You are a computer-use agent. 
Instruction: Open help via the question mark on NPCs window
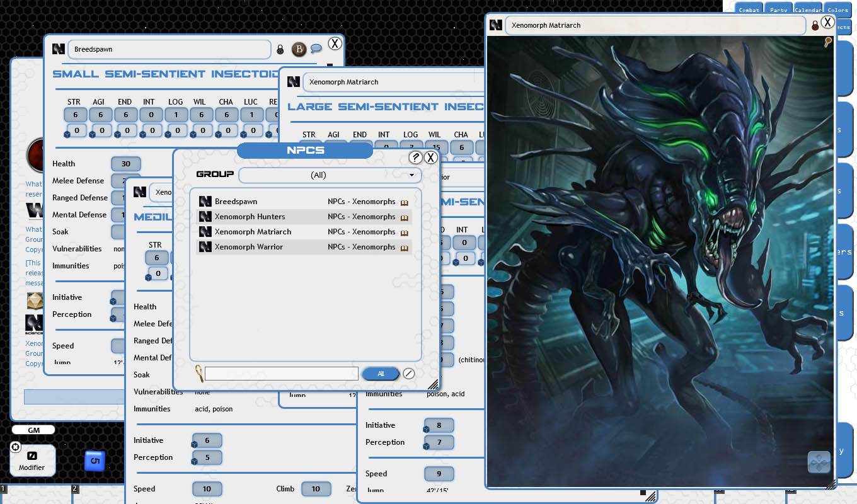click(x=415, y=157)
